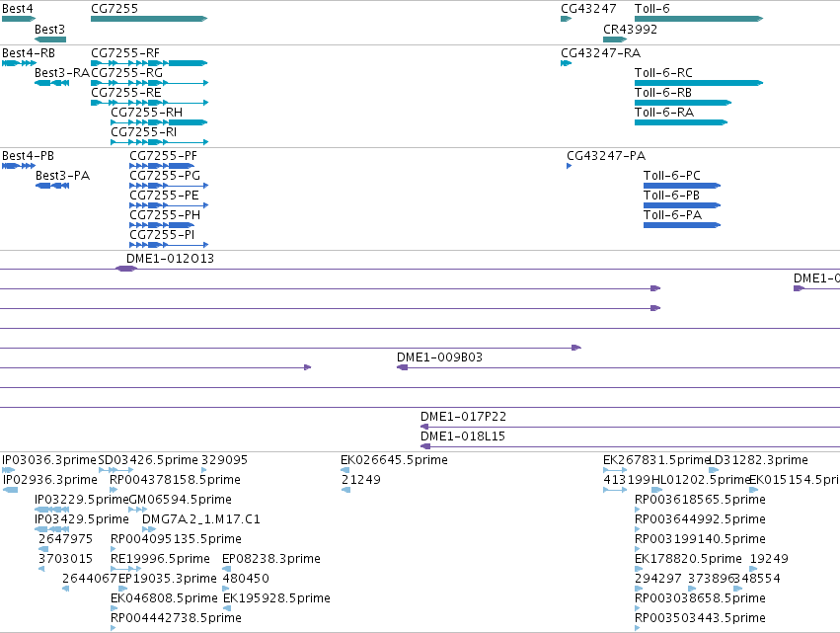Click BAC clone DME1-018L15
This screenshot has width=840, height=633.
[x=630, y=446]
